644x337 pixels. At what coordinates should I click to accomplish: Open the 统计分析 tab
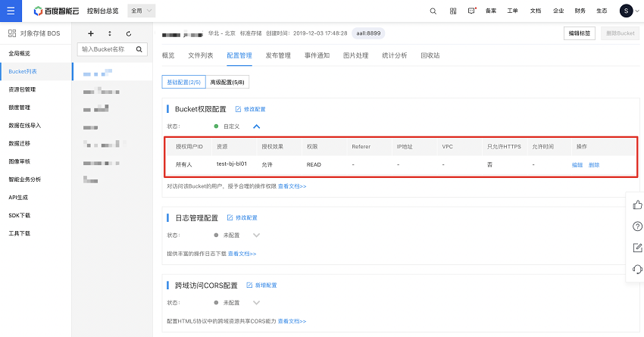tap(394, 55)
